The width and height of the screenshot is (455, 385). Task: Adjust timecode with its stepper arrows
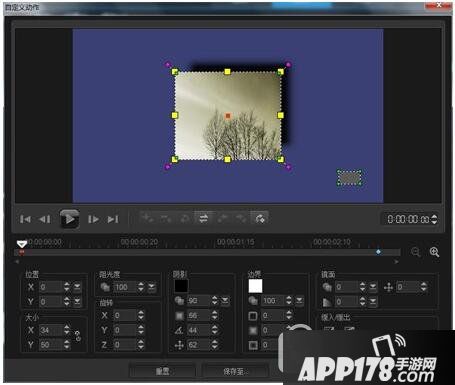434,219
